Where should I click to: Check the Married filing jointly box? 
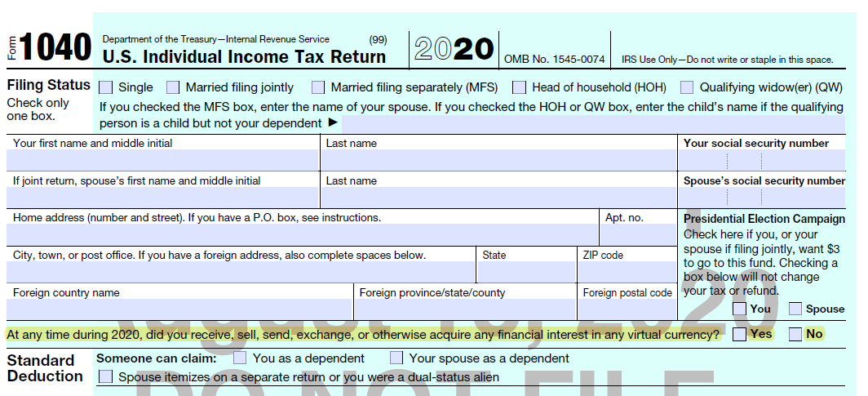(173, 87)
